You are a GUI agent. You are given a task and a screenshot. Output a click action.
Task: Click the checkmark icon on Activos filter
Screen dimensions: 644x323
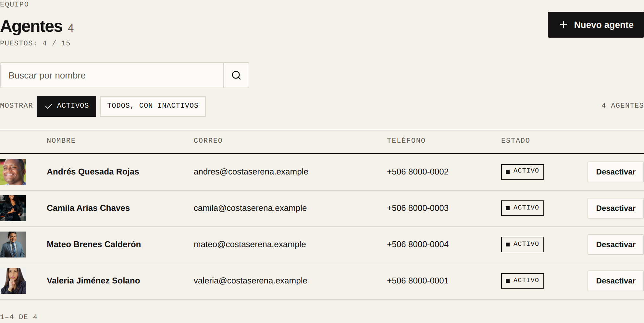tap(49, 106)
